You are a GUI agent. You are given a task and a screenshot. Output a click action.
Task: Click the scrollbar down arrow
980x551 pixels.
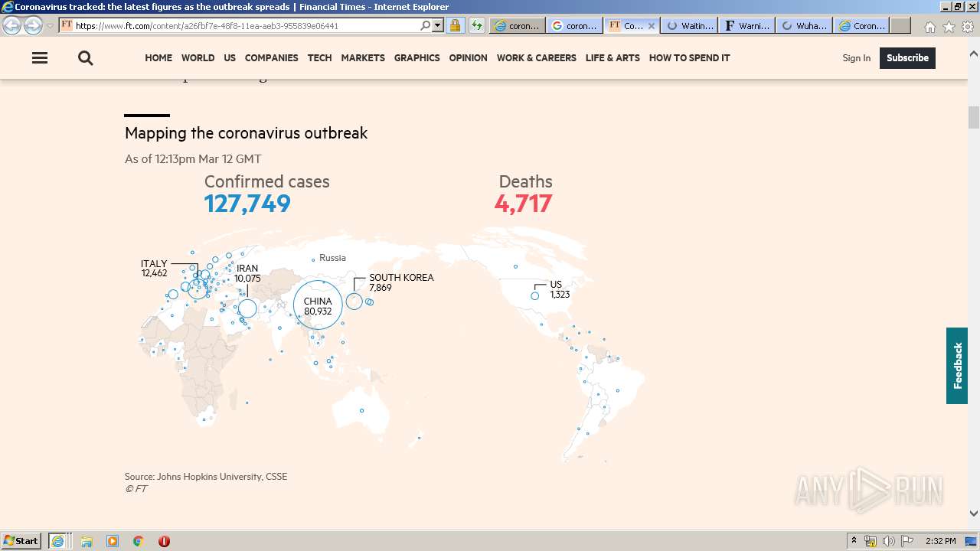pos(974,514)
